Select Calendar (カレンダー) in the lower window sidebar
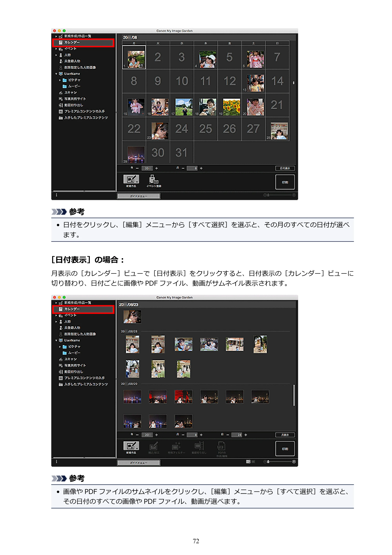Viewport: 392px width, 555px height. (x=83, y=309)
